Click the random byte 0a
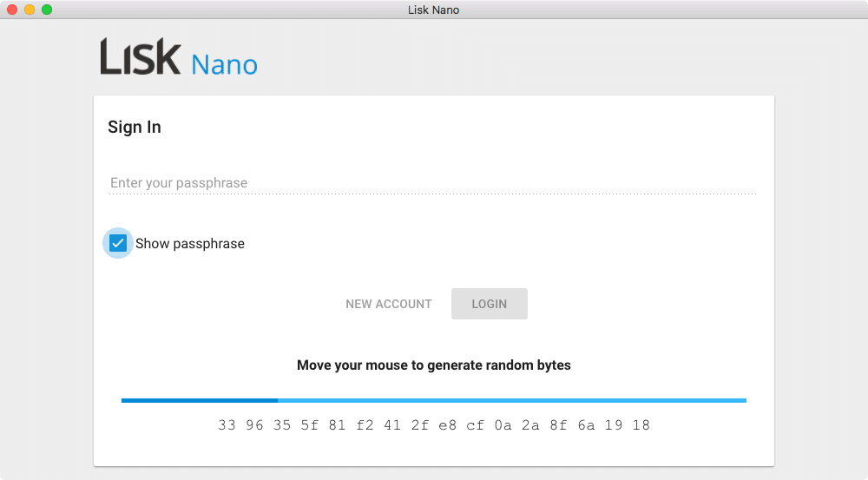This screenshot has width=868, height=480. pyautogui.click(x=503, y=425)
